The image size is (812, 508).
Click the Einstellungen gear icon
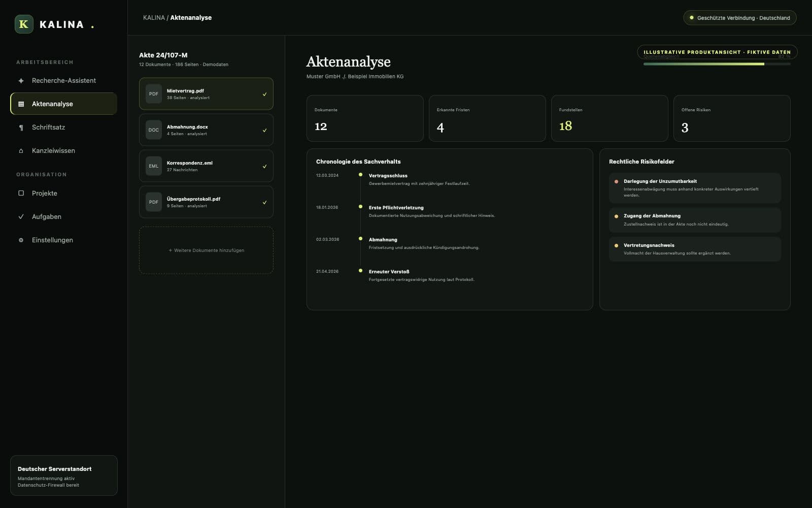[21, 240]
